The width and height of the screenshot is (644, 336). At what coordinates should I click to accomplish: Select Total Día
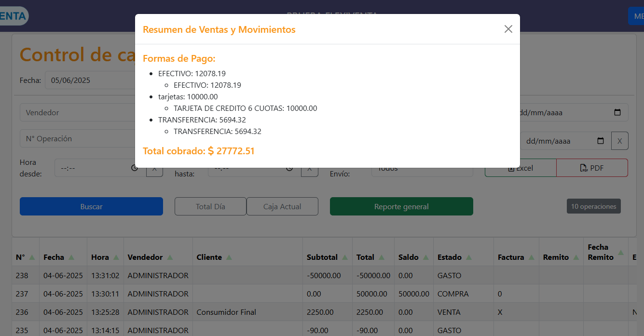(210, 206)
